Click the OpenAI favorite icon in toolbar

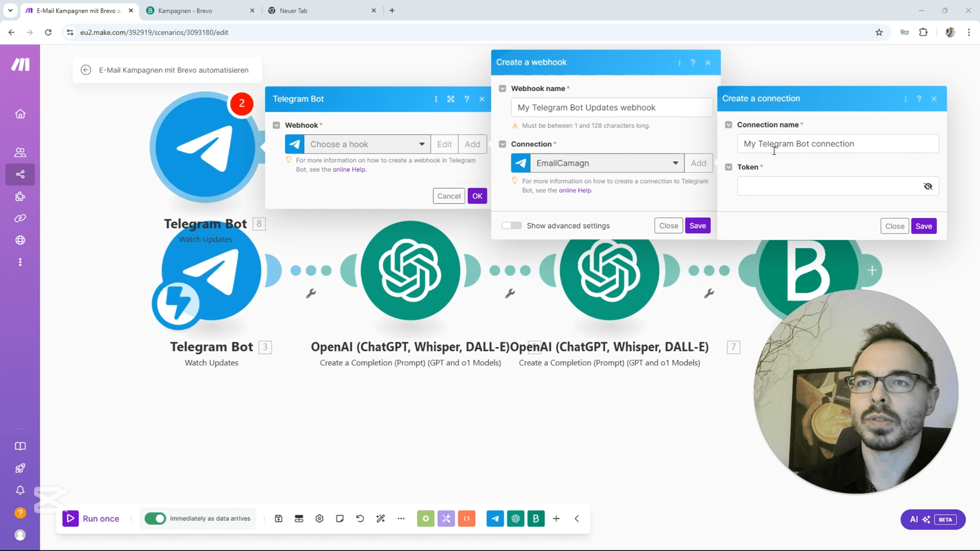click(x=516, y=519)
